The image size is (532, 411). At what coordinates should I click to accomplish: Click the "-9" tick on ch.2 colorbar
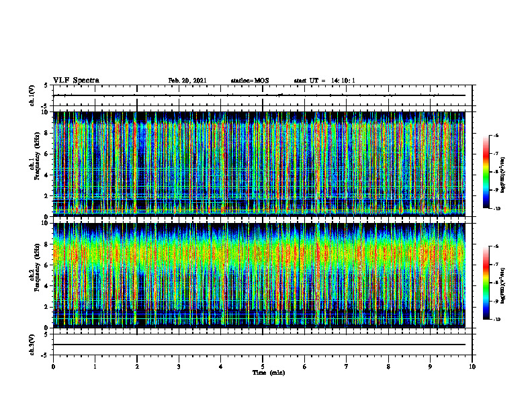[496, 301]
